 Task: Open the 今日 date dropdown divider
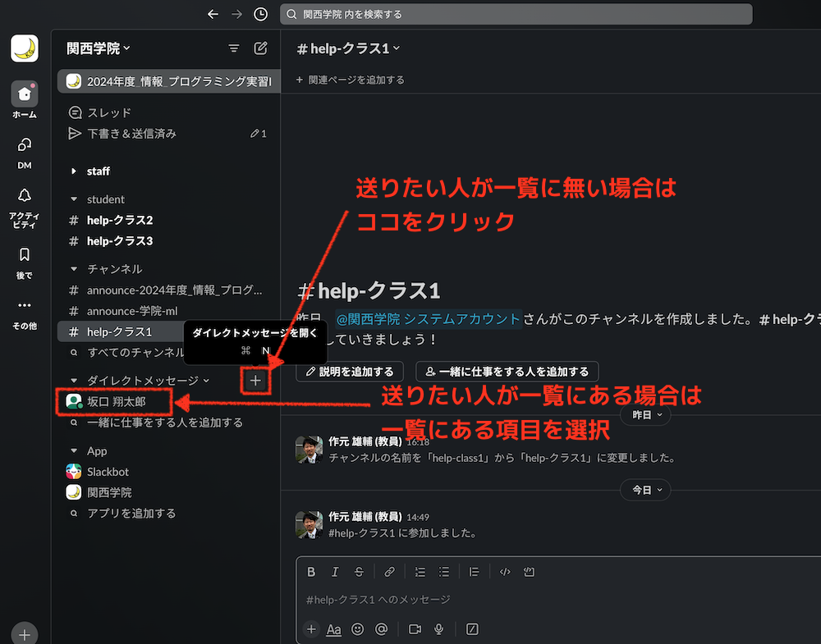645,490
